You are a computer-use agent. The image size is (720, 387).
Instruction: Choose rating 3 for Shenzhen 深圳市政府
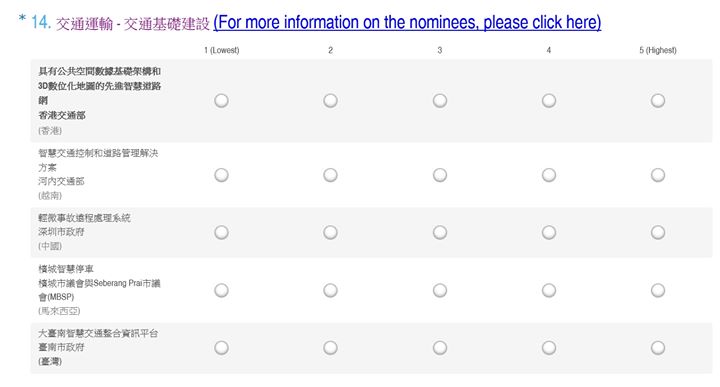point(439,232)
